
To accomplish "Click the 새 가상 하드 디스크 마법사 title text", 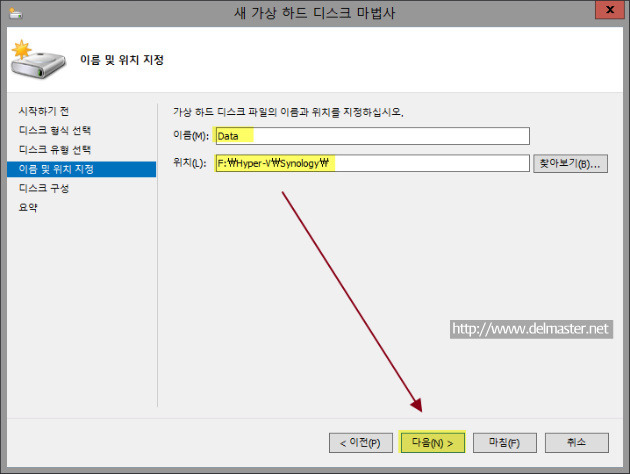I will tap(315, 13).
